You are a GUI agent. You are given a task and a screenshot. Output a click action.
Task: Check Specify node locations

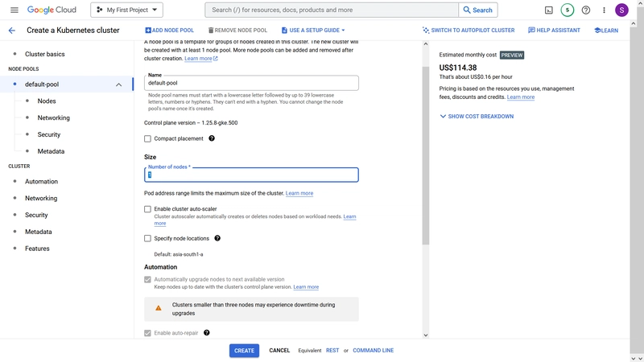(147, 238)
